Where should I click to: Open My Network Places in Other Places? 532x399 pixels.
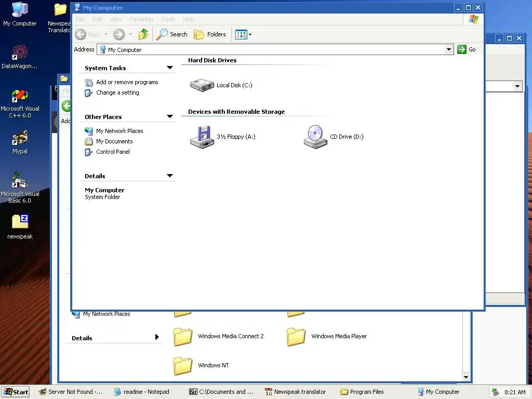(x=119, y=131)
